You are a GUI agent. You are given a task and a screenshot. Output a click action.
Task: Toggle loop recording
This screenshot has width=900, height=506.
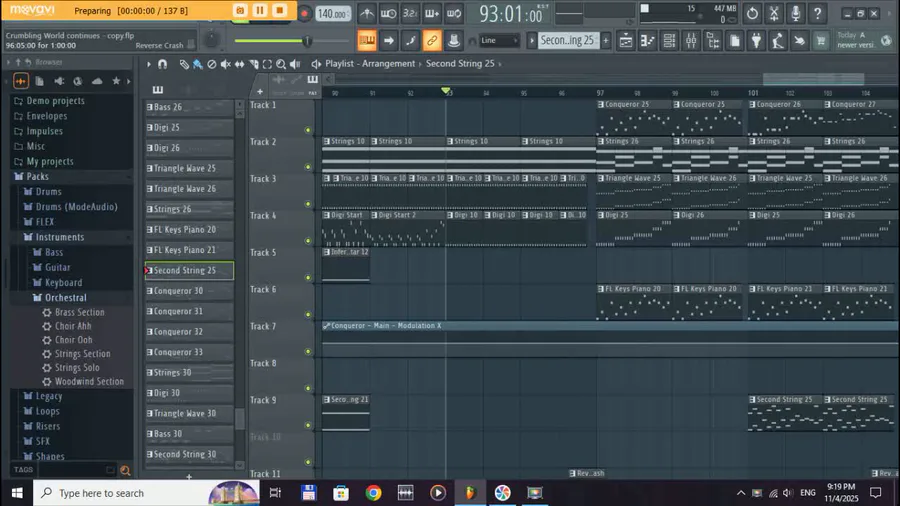(454, 13)
